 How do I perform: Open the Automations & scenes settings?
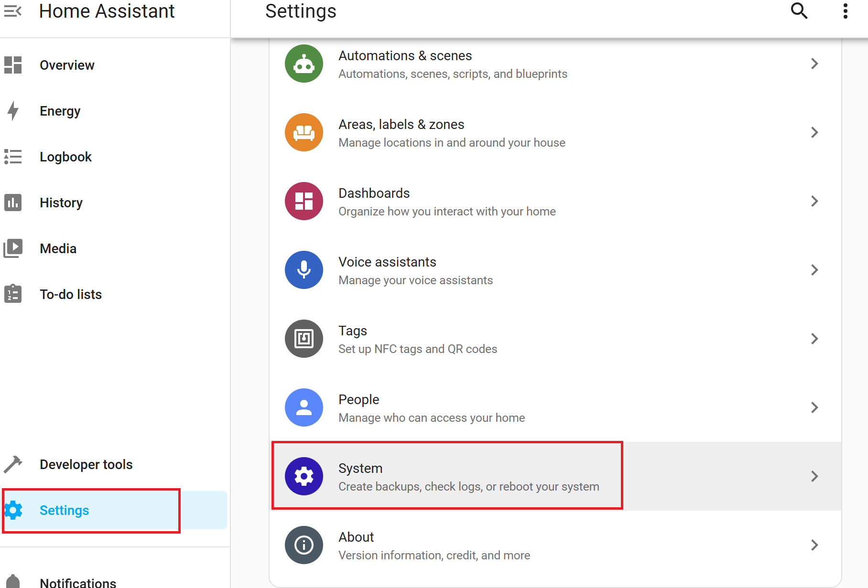pos(453,64)
